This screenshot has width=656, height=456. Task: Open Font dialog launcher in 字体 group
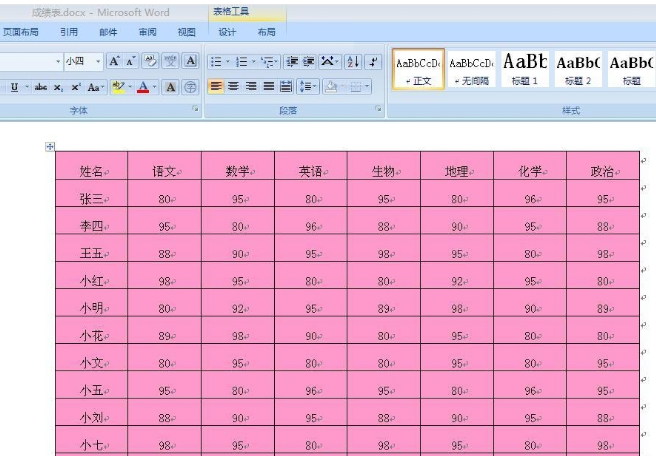(195, 109)
